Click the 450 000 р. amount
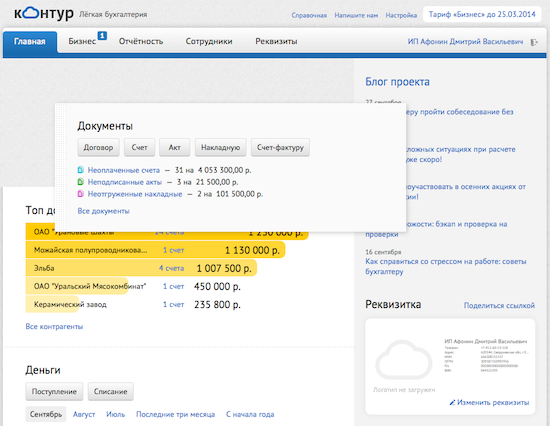 point(217,286)
